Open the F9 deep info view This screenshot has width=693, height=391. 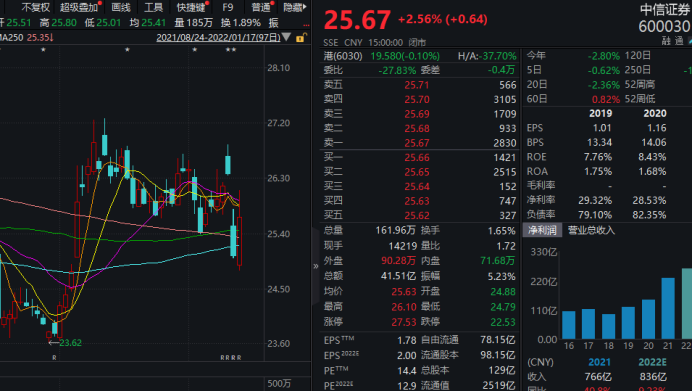pyautogui.click(x=228, y=7)
